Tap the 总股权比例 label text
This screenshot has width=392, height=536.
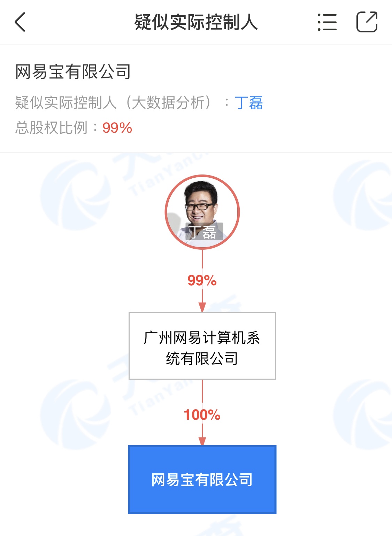[x=51, y=128]
